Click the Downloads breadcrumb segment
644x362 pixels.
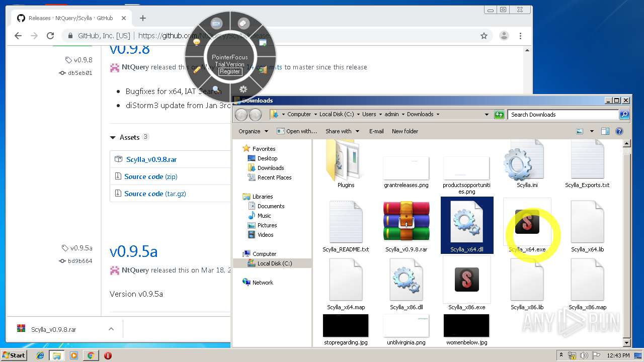point(420,114)
